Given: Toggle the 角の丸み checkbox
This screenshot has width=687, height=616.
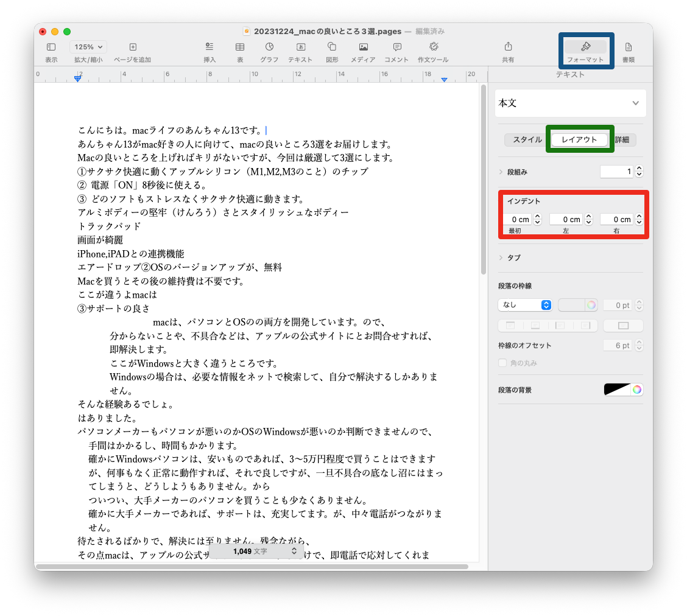Looking at the screenshot, I should click(x=502, y=363).
